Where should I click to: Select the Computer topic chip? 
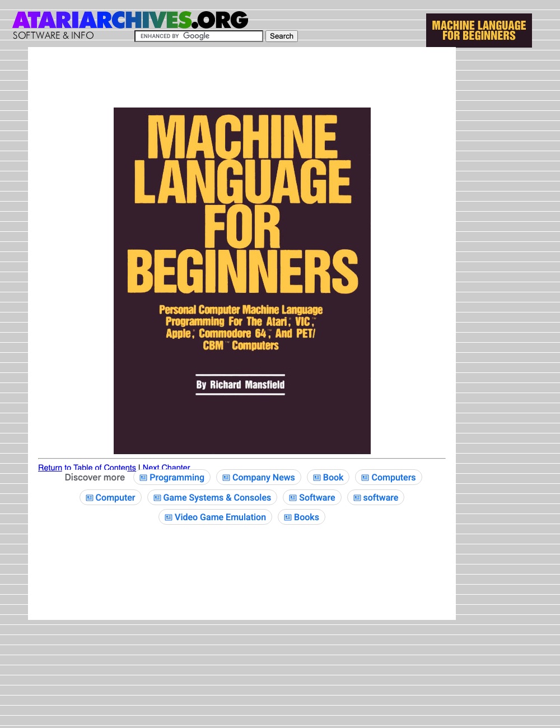(x=110, y=497)
